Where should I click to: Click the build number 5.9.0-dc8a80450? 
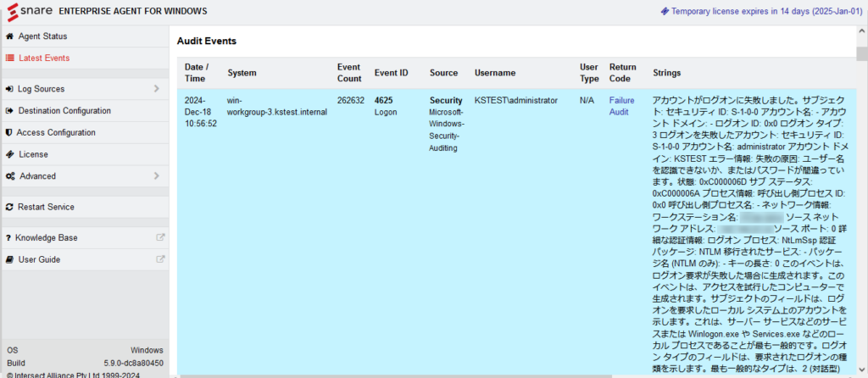133,363
